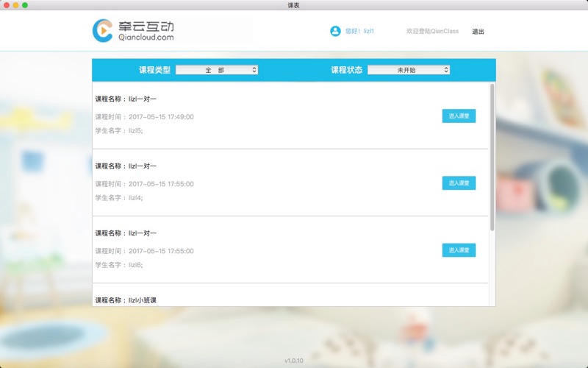588x368 pixels.
Task: Enter classroom for the 17:49:00 course
Action: (459, 116)
